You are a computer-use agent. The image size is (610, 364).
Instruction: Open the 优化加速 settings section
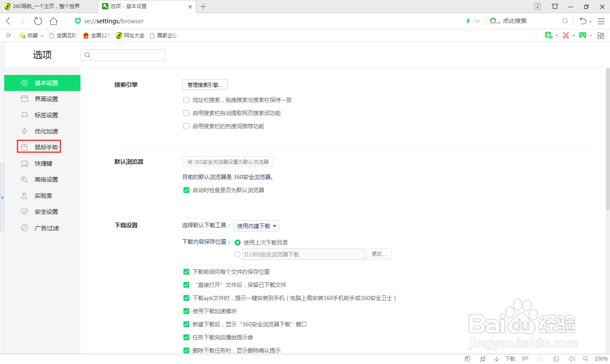(42, 131)
